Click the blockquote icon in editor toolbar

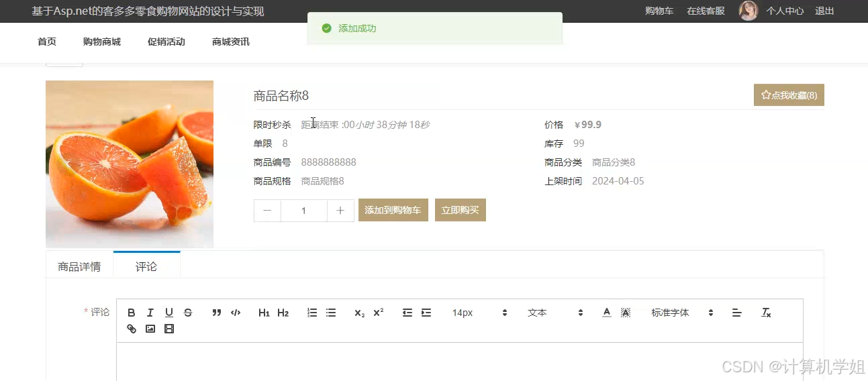point(216,313)
